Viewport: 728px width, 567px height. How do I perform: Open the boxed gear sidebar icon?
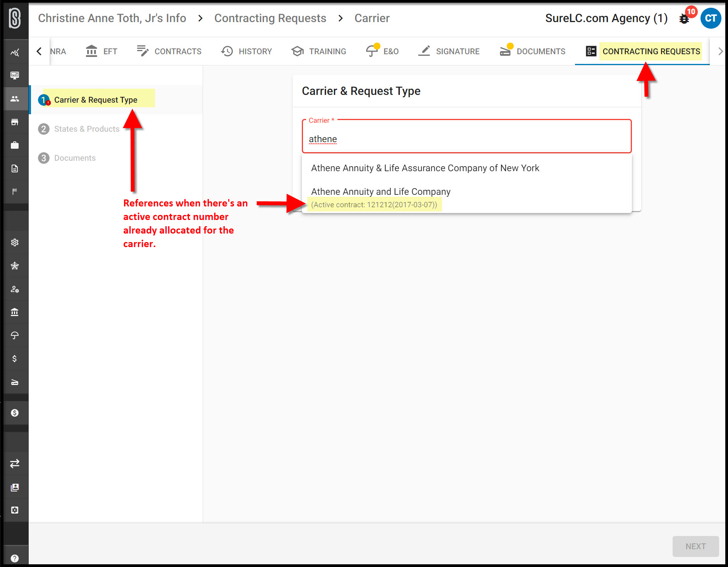(15, 510)
